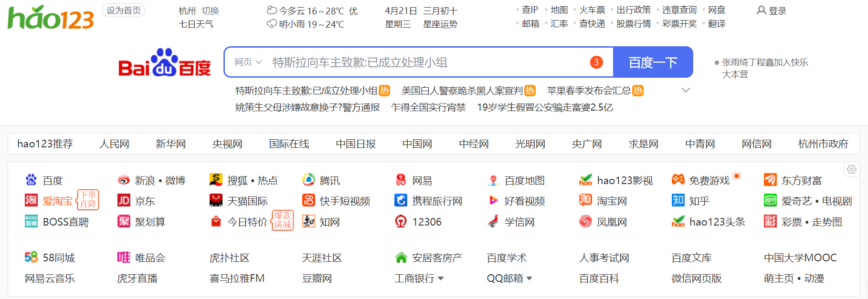Open 喜马拉雅FM link
868x299 pixels.
[x=237, y=278]
